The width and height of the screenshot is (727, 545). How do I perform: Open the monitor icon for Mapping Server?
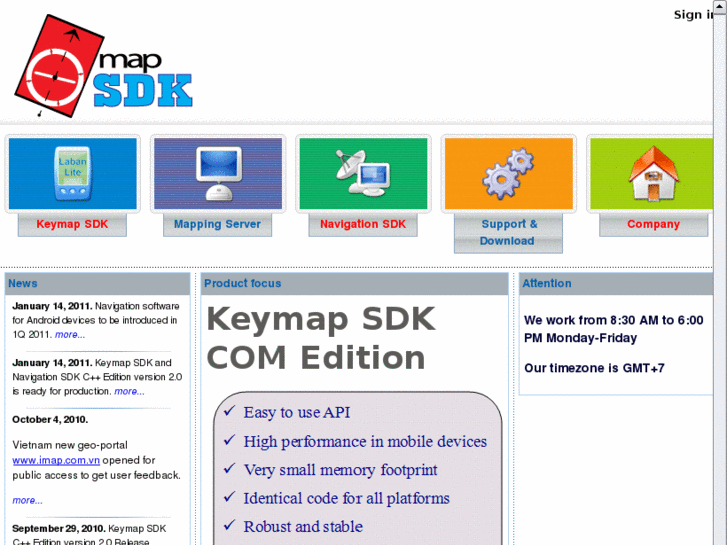pyautogui.click(x=218, y=173)
